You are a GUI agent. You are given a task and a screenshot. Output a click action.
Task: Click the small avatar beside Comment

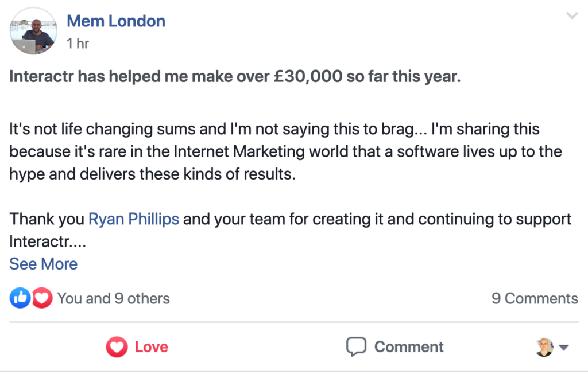click(544, 346)
